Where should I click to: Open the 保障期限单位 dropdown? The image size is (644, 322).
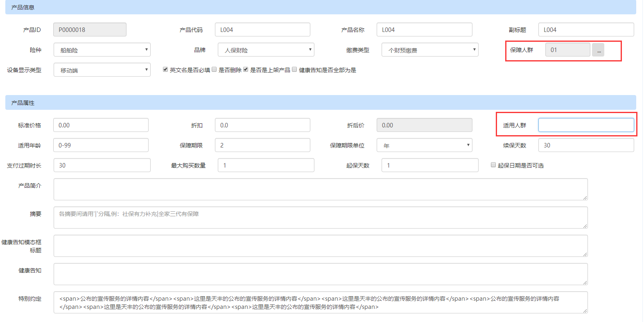click(424, 145)
